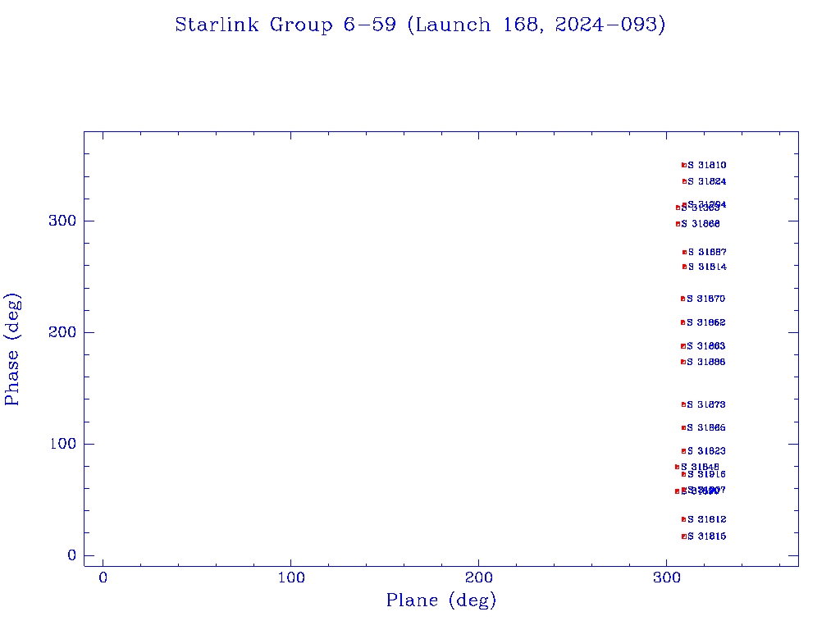Select the 'S 31870' satellite label
Image resolution: width=840 pixels, height=630 pixels.
[x=706, y=299]
